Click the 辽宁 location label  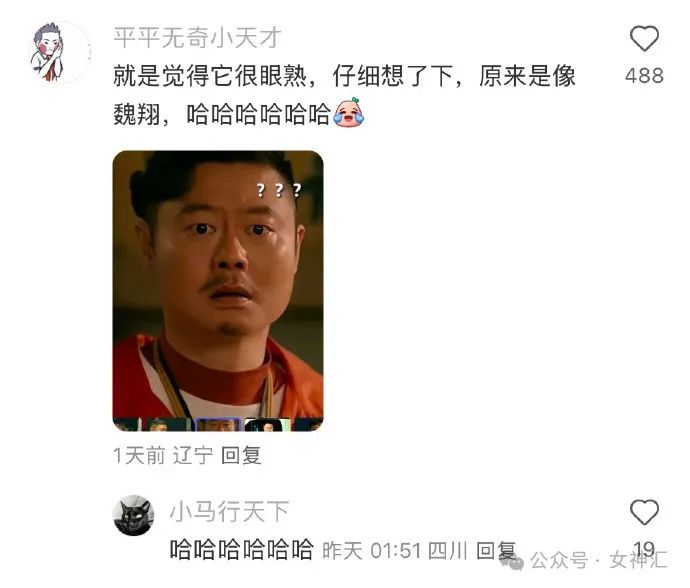[193, 455]
